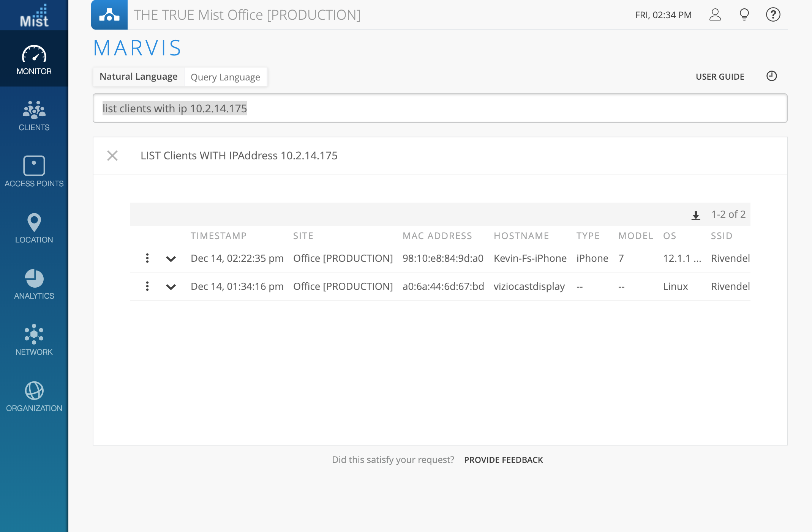Expand the Kevin-Fs-iPhone row chevron
The width and height of the screenshot is (812, 532).
[x=171, y=259]
